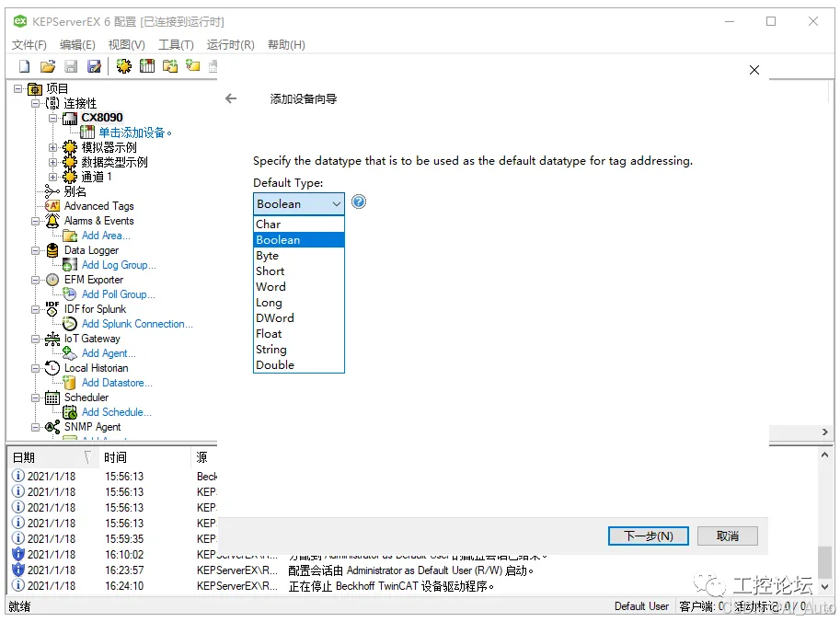Open the Default Type combo box
The width and height of the screenshot is (840, 622).
click(x=298, y=203)
